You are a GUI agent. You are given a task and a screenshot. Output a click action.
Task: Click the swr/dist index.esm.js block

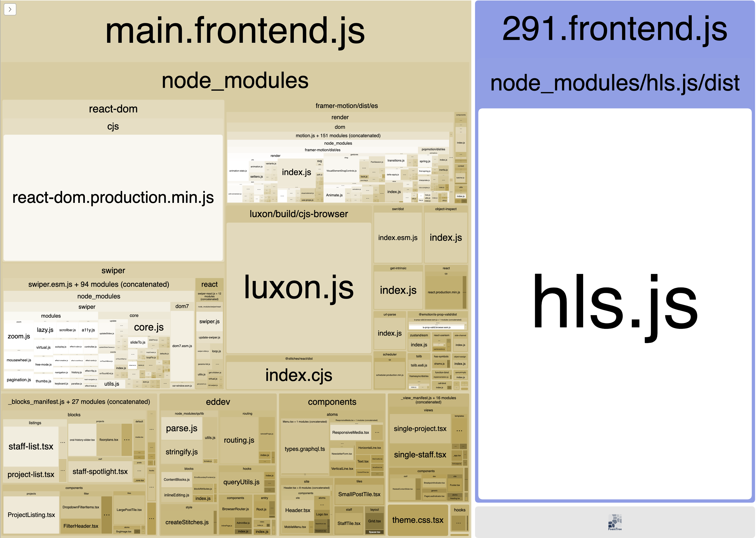[x=398, y=237]
